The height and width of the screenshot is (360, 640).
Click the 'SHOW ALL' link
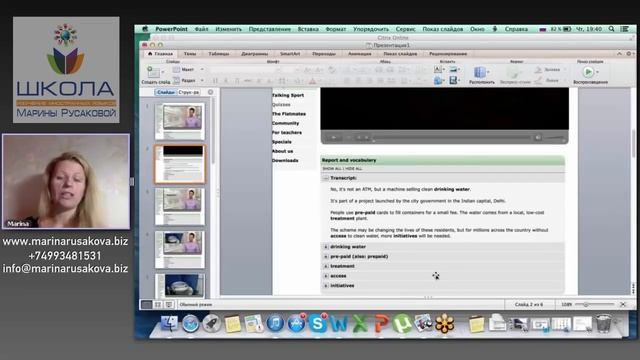point(332,169)
